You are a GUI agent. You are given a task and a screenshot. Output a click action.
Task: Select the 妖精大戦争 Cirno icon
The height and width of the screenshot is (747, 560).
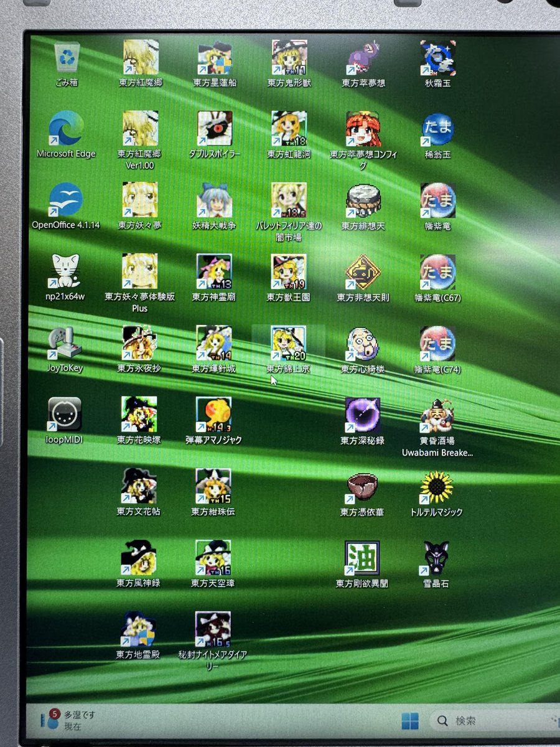click(x=215, y=199)
